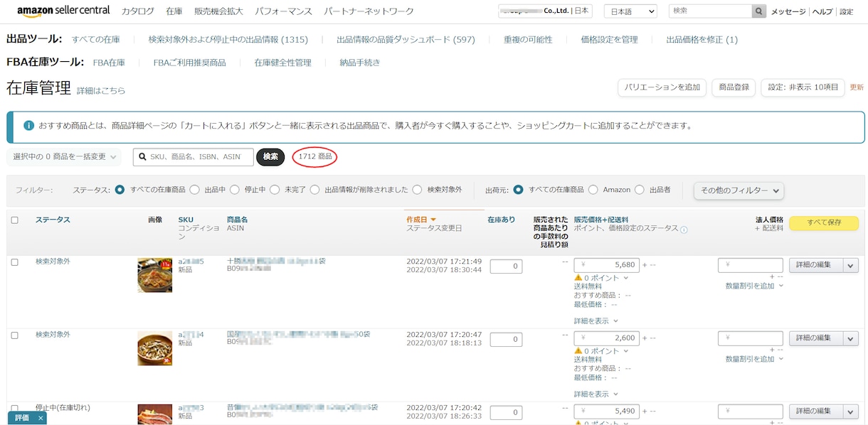Screen dimensions: 868x425
Task: Expand 数量割引を追加 in the second row
Action: (754, 359)
